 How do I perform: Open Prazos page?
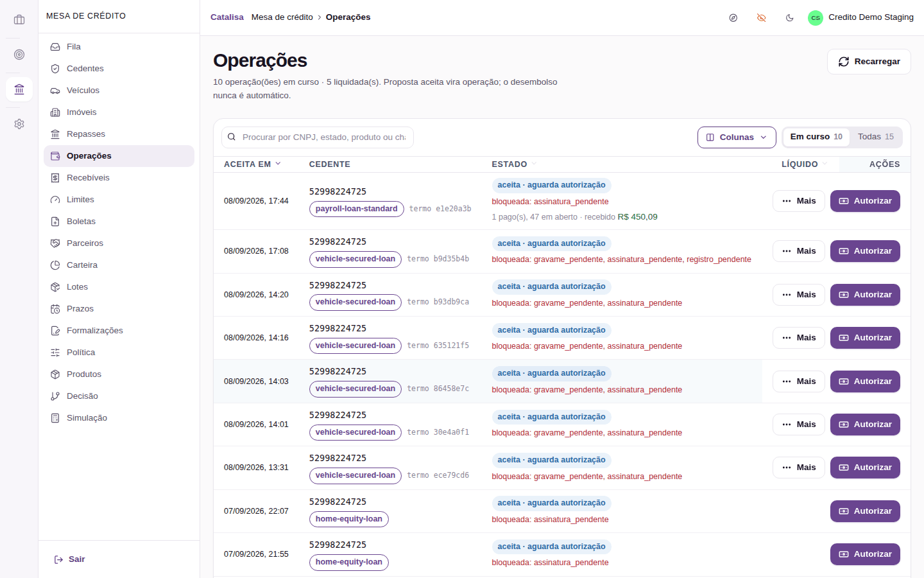(x=119, y=309)
